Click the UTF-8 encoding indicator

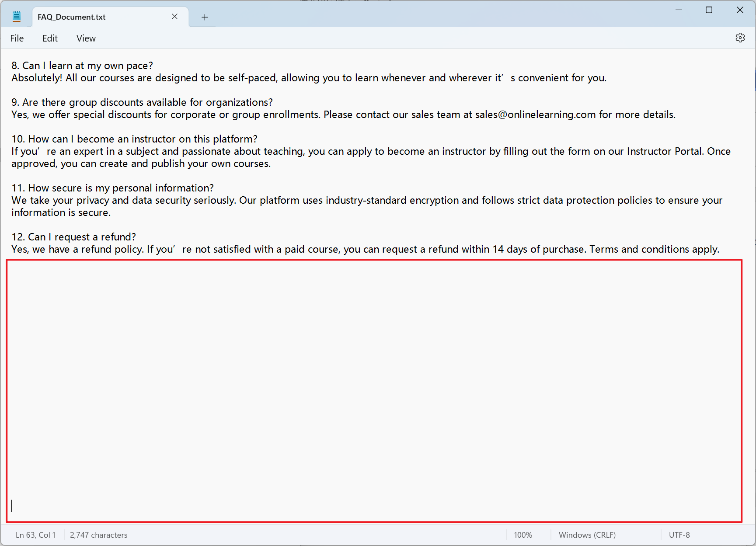point(679,535)
